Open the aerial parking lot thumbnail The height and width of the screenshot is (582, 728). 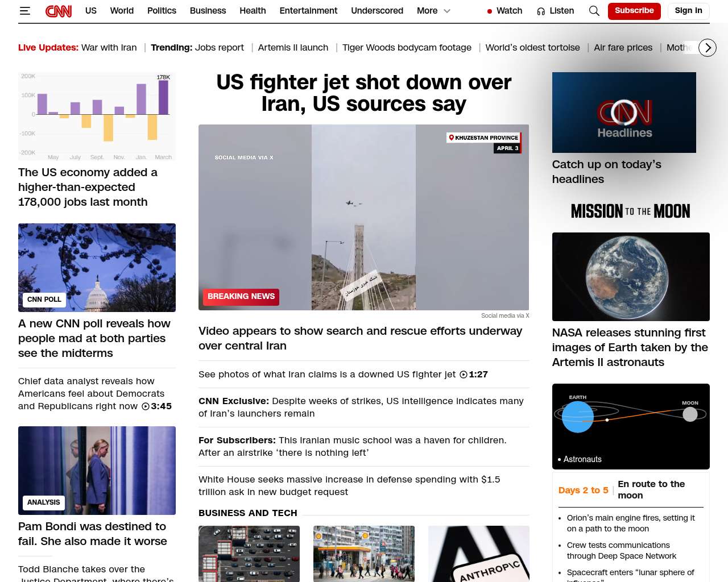point(249,554)
